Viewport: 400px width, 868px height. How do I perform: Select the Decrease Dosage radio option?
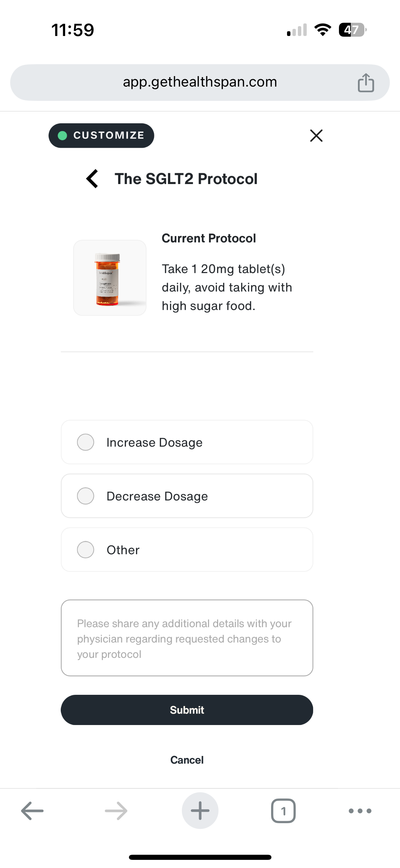[85, 496]
